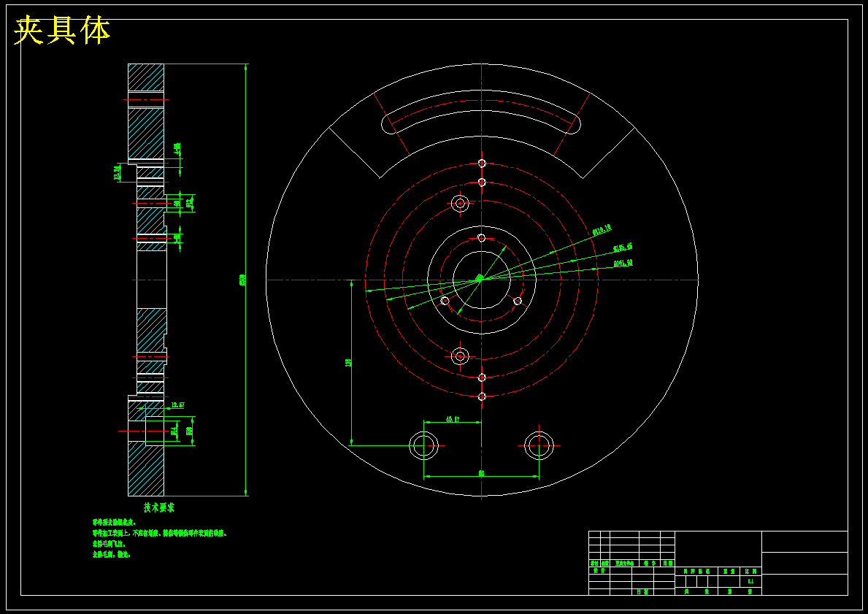This screenshot has height=614, width=868.
Task: Select the 重量 cell in the title block
Action: (729, 572)
